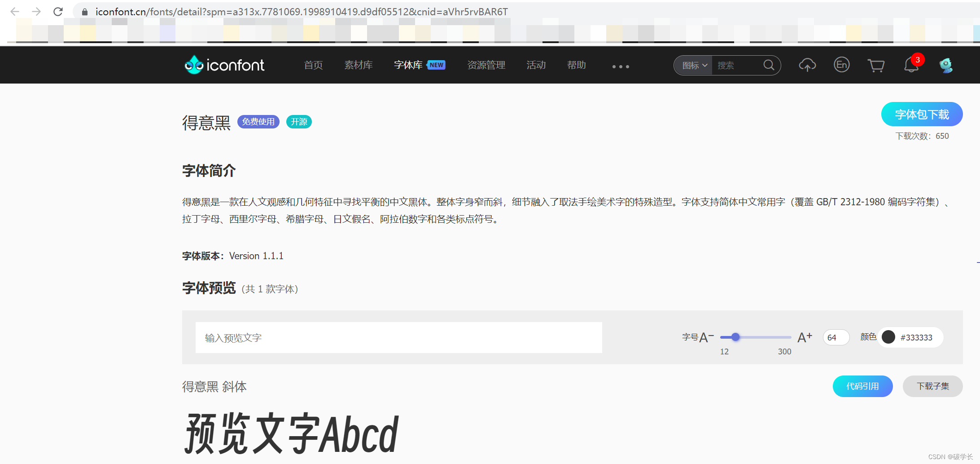This screenshot has width=980, height=464.
Task: Open 资源管理 navigation item
Action: pyautogui.click(x=486, y=65)
